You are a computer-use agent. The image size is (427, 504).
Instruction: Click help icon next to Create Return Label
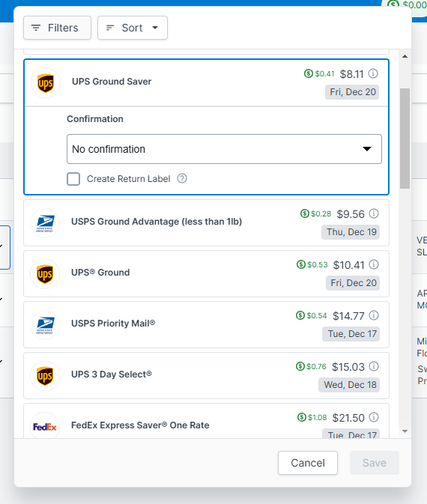pos(182,178)
